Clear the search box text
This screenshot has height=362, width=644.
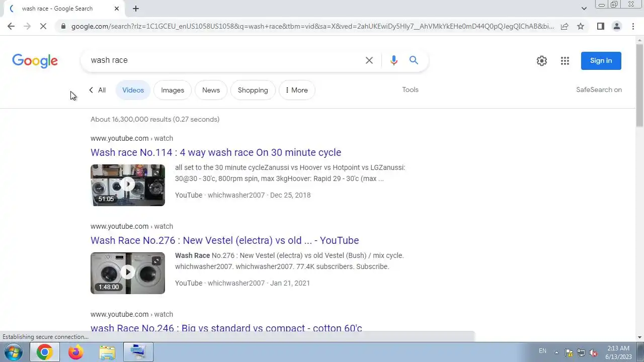[369, 60]
